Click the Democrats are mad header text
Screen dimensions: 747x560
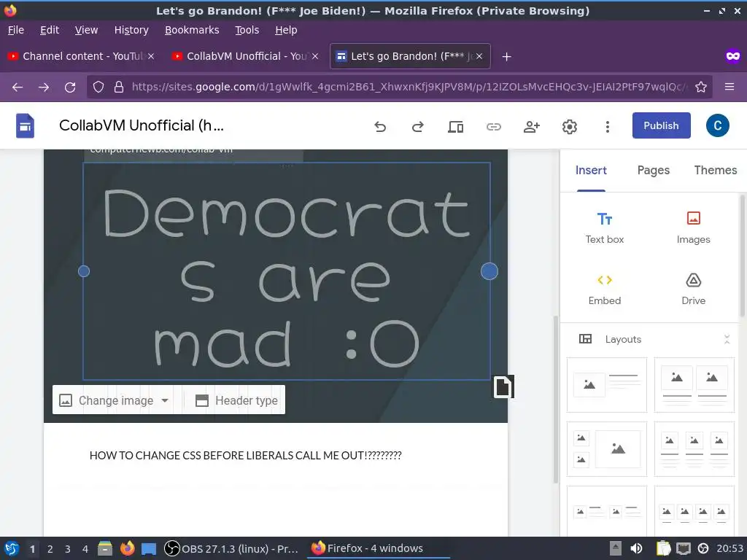point(287,279)
